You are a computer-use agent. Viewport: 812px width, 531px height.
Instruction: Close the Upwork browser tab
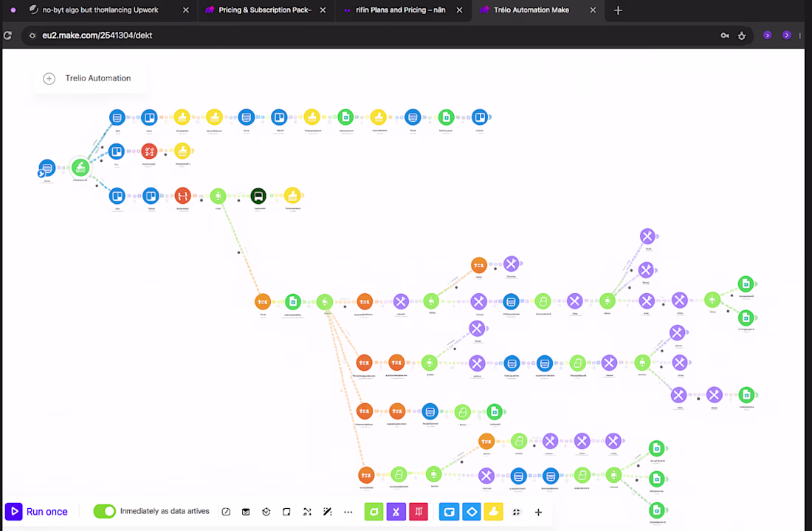point(186,10)
